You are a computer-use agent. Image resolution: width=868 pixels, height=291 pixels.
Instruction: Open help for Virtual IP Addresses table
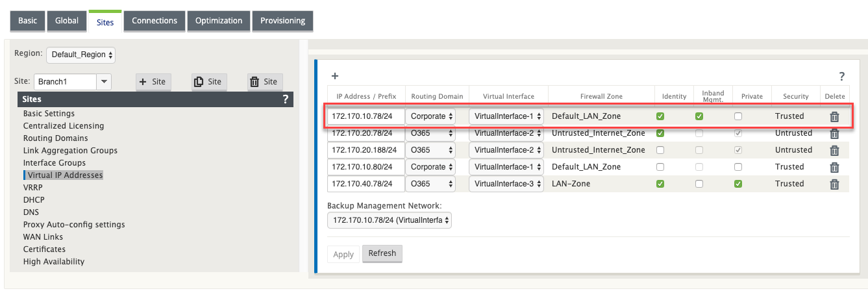(x=841, y=77)
